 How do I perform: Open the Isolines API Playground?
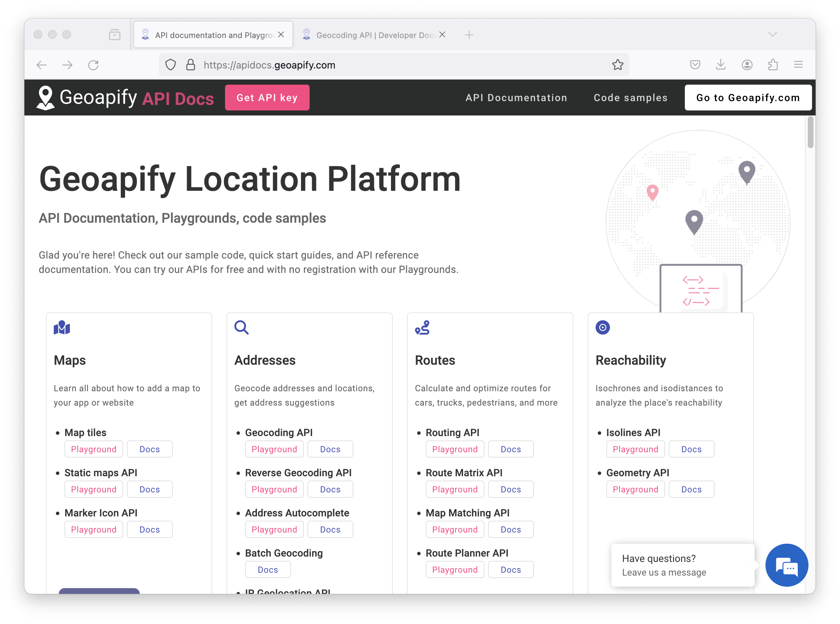click(x=635, y=449)
